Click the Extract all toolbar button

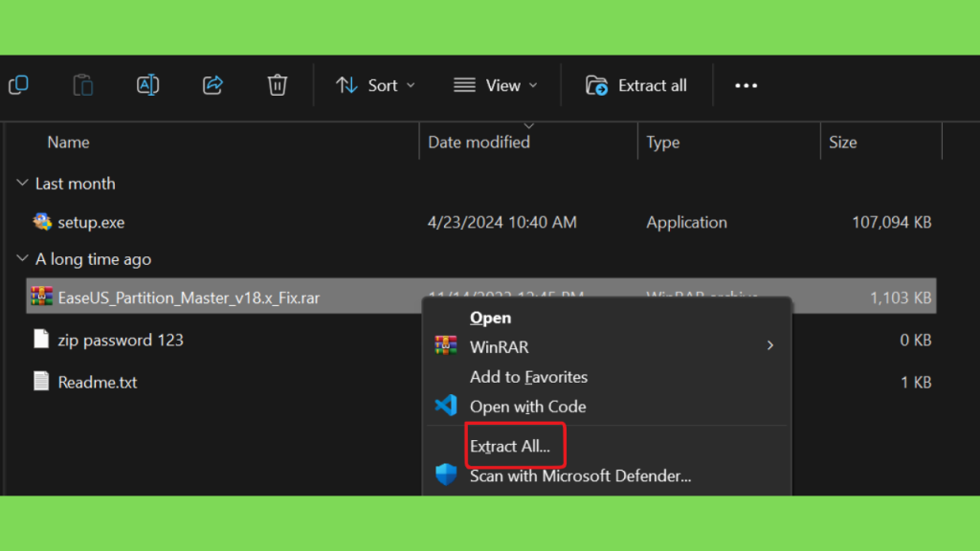[x=636, y=85]
